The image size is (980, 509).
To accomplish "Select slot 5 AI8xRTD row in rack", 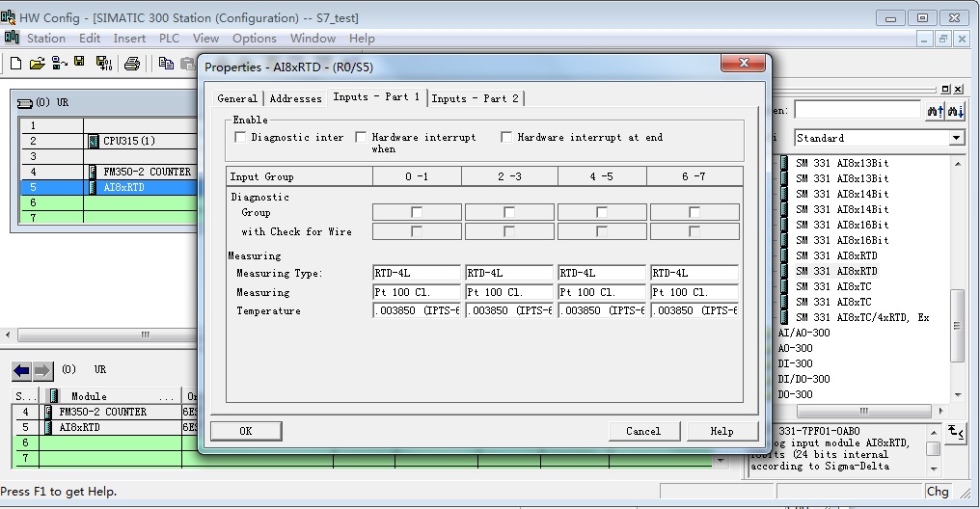I will (x=109, y=187).
